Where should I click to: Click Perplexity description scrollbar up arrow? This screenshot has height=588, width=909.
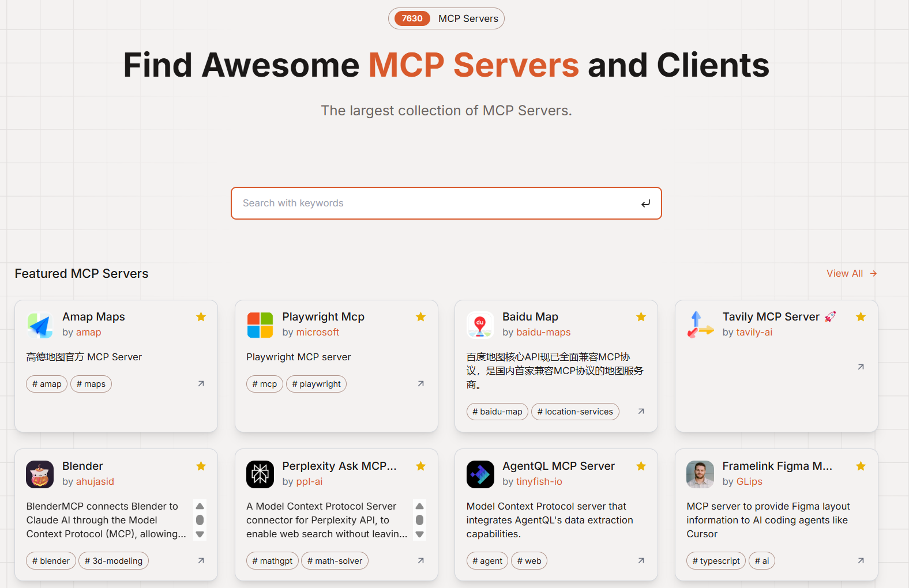coord(420,506)
